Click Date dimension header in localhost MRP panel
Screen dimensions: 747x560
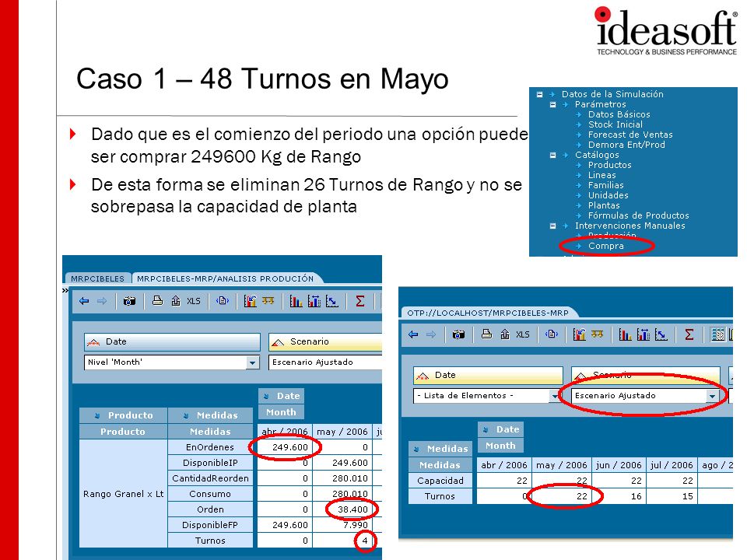[488, 375]
